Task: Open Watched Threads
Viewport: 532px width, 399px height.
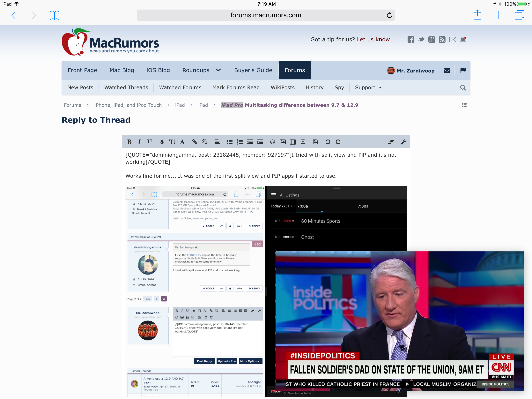Action: (x=126, y=87)
